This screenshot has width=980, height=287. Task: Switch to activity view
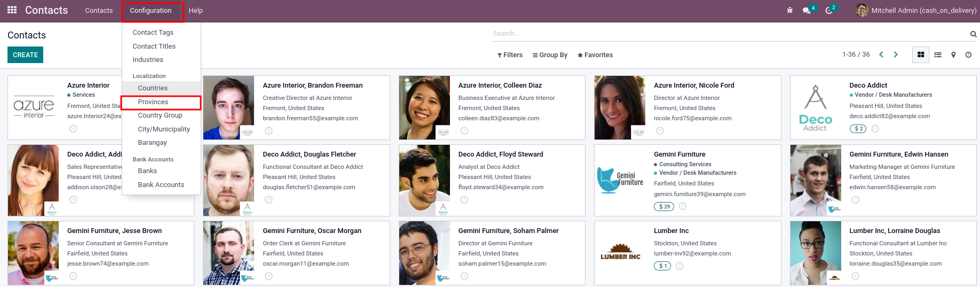(968, 55)
